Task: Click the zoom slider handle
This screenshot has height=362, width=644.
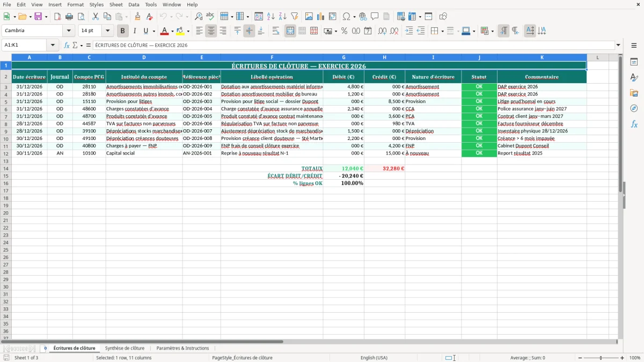Action: (601, 358)
